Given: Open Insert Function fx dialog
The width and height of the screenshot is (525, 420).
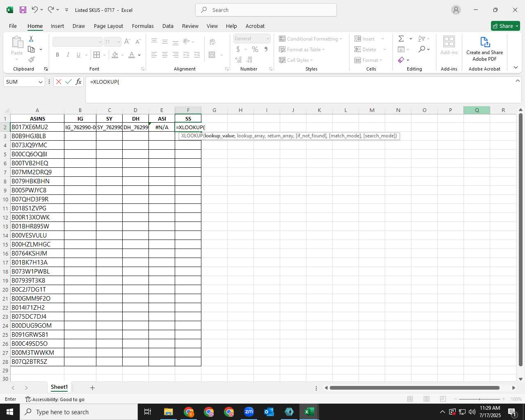Looking at the screenshot, I should pyautogui.click(x=78, y=82).
